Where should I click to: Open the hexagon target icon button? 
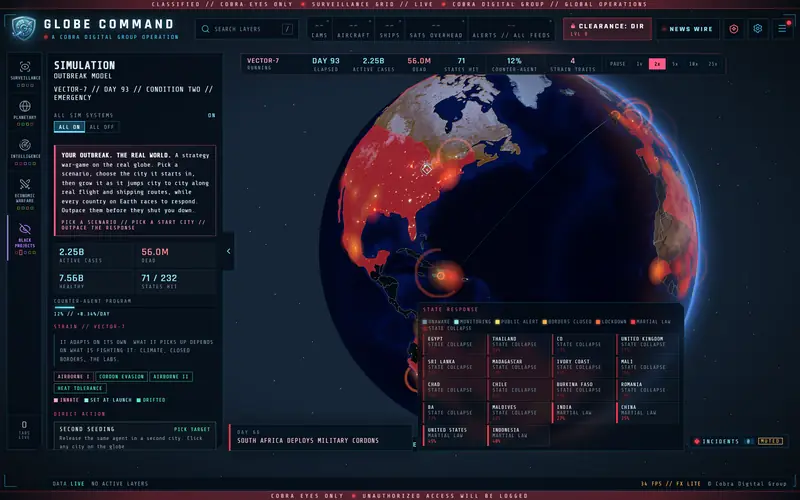coord(734,29)
